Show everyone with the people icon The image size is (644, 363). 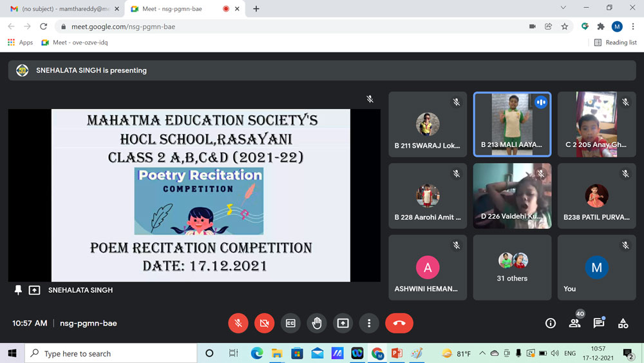click(574, 324)
